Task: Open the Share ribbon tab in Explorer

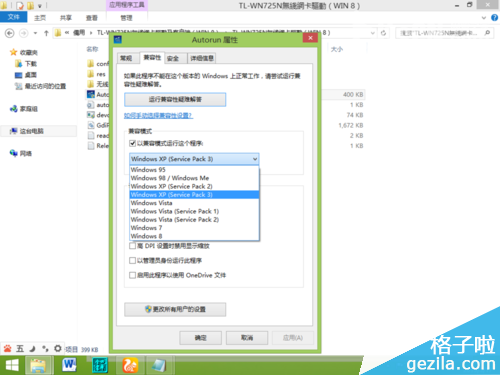Action: 66,18
